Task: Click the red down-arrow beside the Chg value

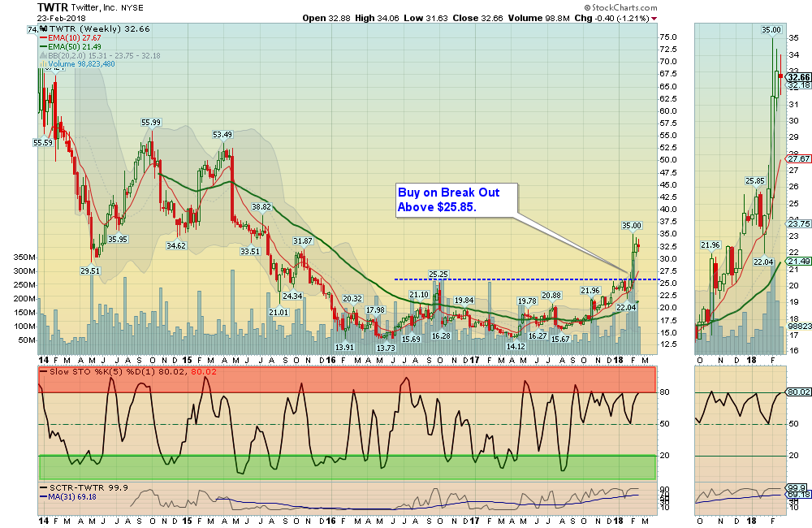Action: point(654,19)
